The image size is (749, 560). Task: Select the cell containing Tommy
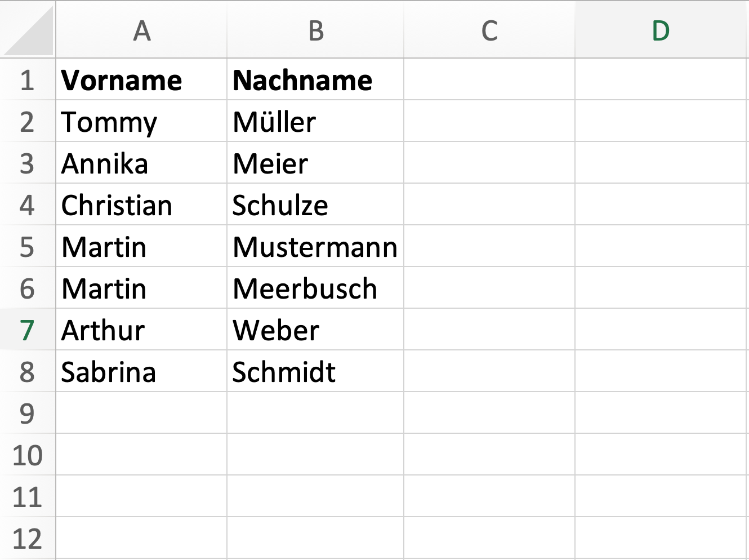[x=141, y=122]
